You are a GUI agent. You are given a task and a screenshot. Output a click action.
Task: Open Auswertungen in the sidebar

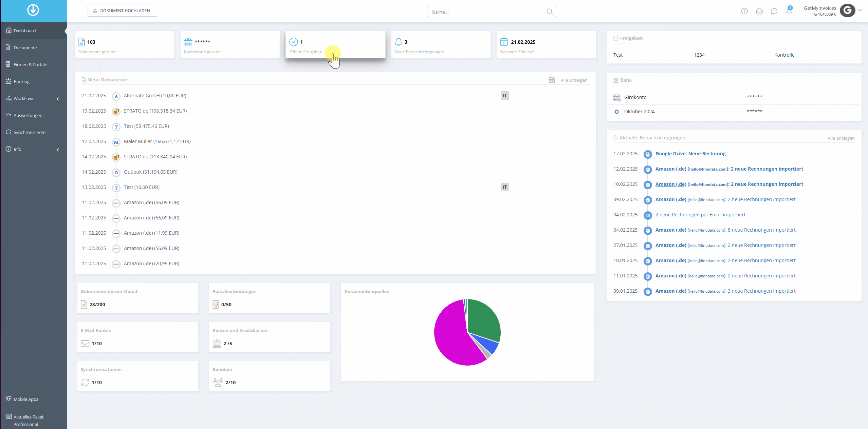[33, 115]
